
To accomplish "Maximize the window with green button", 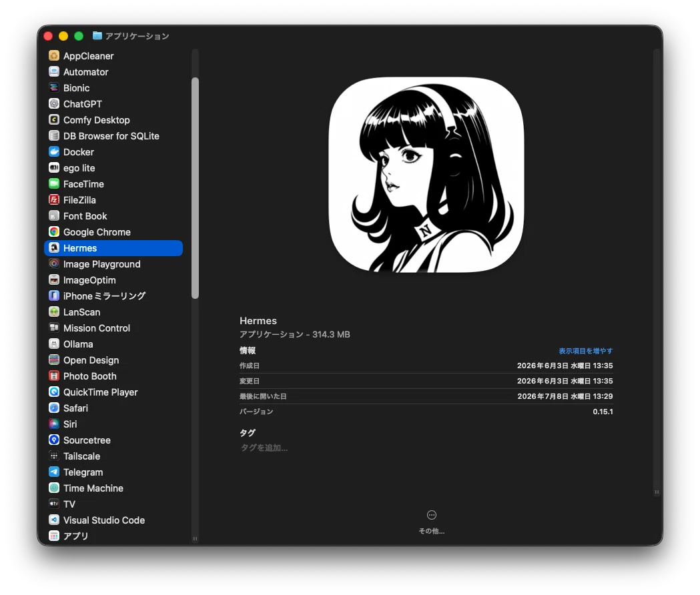I will click(79, 36).
